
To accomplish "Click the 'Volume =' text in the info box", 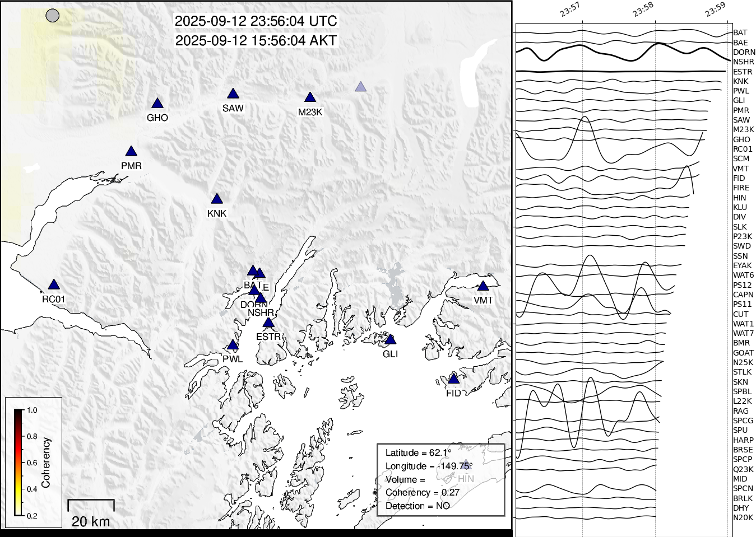I will point(405,480).
